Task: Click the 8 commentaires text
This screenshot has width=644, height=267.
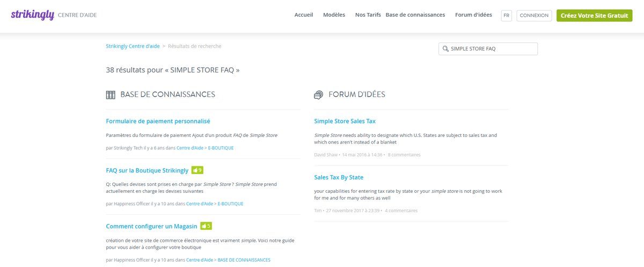Action: tap(404, 155)
